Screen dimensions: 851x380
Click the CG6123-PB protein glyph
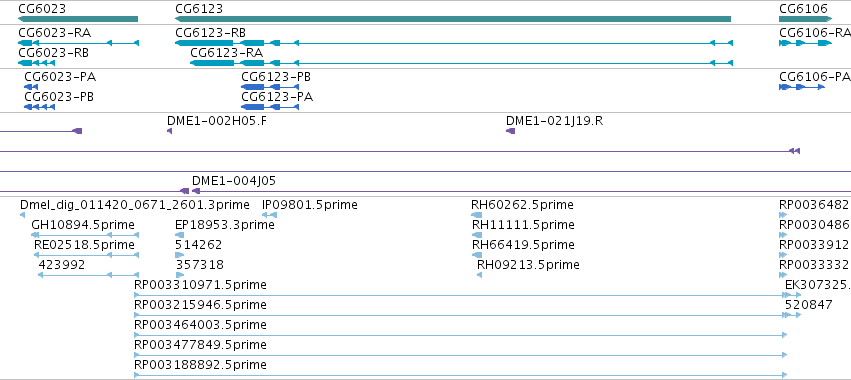[270, 87]
